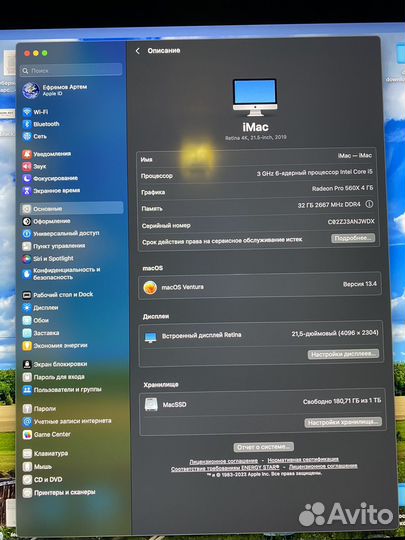Image resolution: width=405 pixels, height=540 pixels.
Task: Click the 32 ГБ 2667 MHz DDR4 value
Action: click(x=329, y=205)
